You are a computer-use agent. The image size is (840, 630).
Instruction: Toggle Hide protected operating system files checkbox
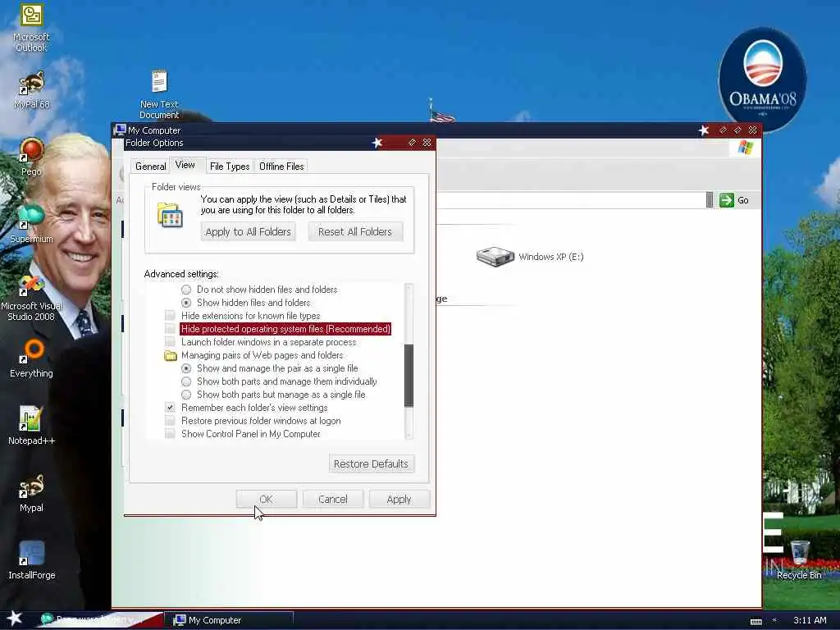(x=170, y=329)
